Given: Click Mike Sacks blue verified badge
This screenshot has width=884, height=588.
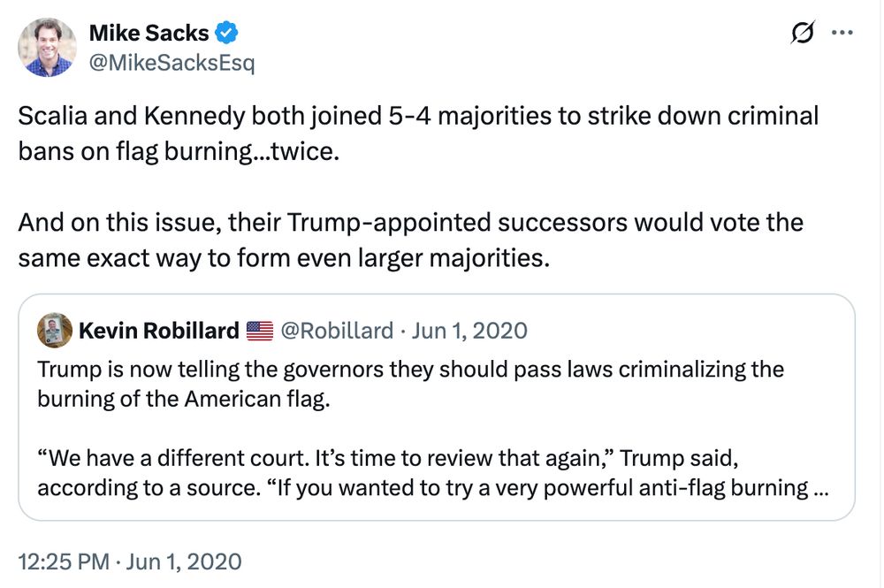Looking at the screenshot, I should [226, 33].
